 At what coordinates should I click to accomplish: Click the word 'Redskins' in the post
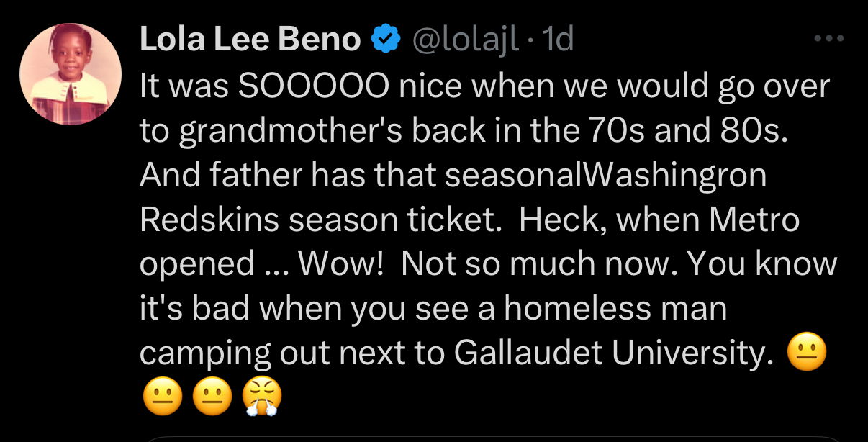(x=209, y=220)
